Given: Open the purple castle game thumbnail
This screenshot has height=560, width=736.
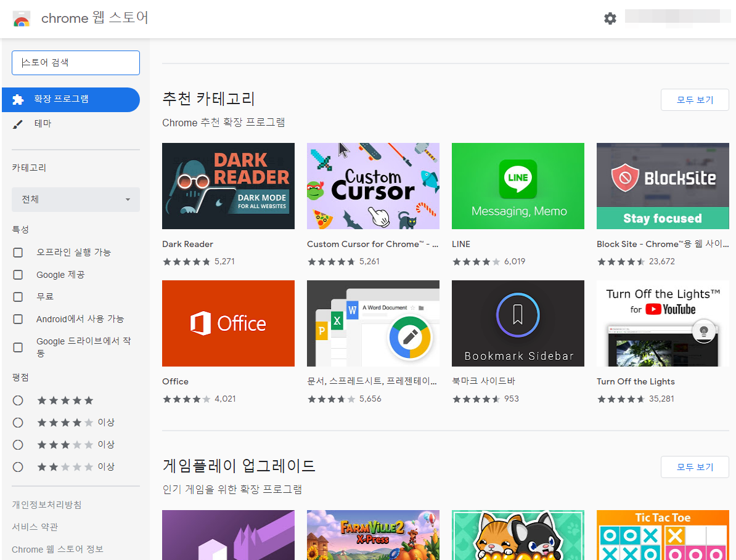Looking at the screenshot, I should click(x=228, y=535).
